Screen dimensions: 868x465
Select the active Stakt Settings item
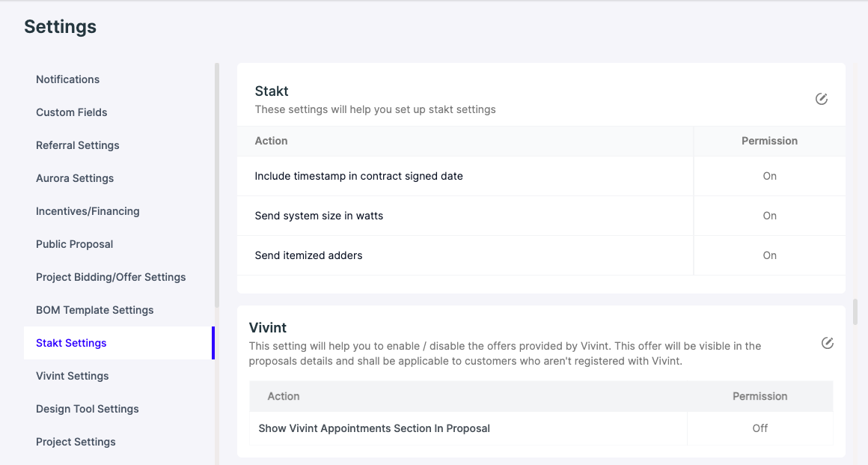coord(119,343)
